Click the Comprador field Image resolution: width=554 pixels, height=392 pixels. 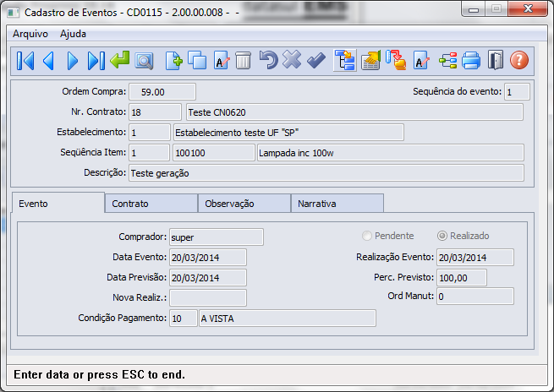(x=217, y=237)
